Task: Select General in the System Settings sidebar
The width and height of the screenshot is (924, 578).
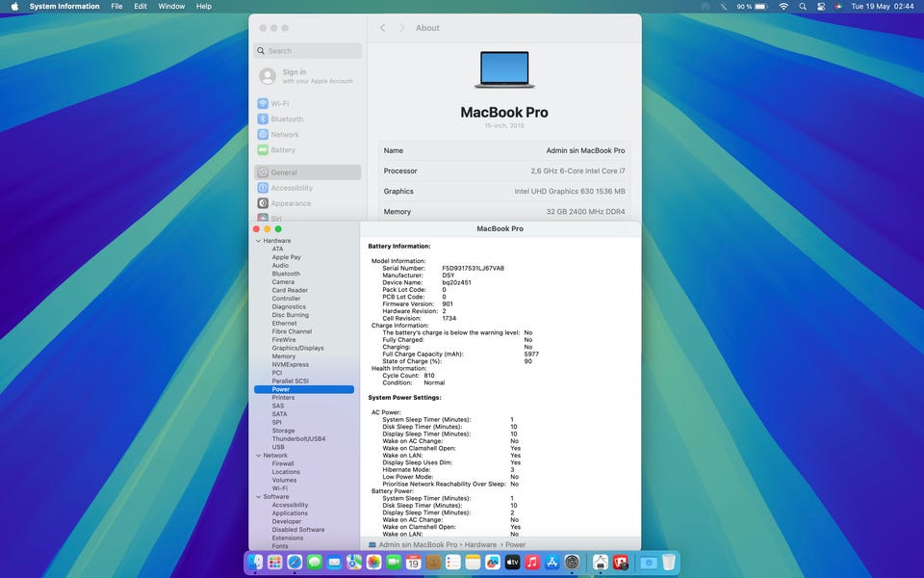Action: point(308,172)
